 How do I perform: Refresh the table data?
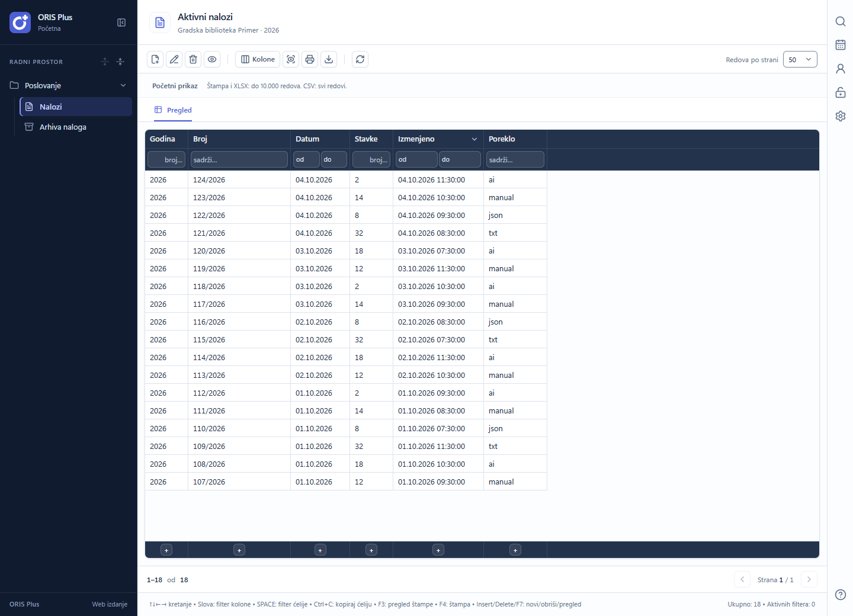coord(360,59)
